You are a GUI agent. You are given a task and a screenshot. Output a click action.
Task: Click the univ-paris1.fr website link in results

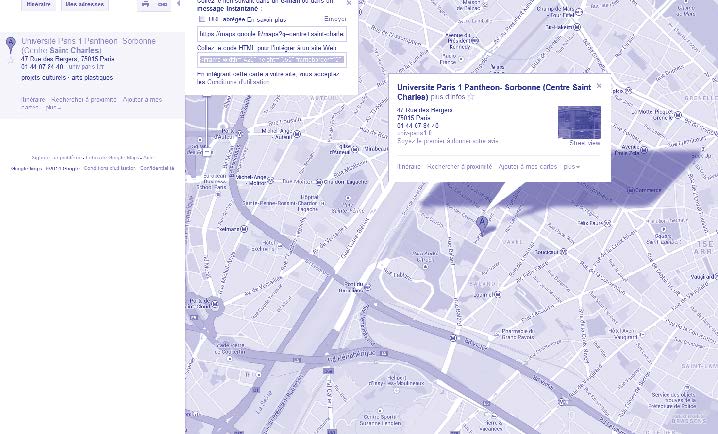point(86,67)
